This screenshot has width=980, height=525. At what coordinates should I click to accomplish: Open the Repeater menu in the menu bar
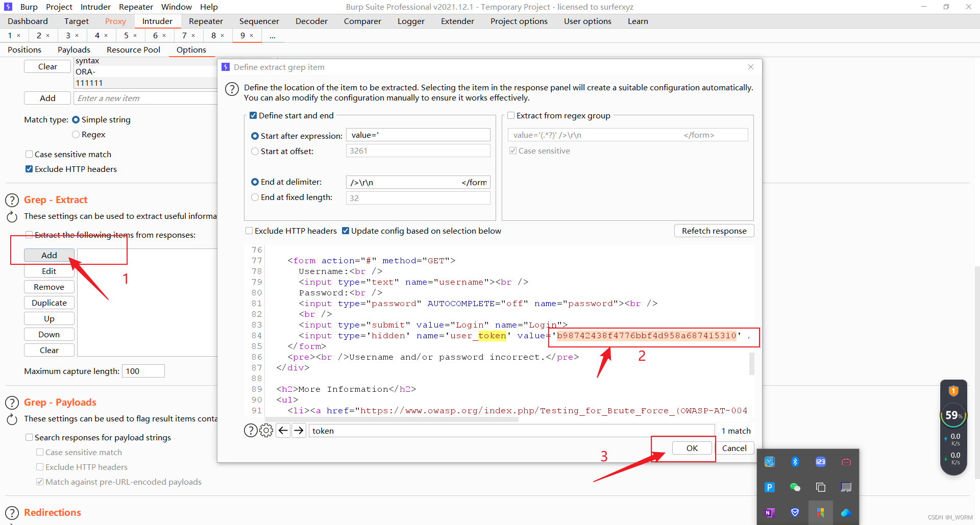click(136, 7)
